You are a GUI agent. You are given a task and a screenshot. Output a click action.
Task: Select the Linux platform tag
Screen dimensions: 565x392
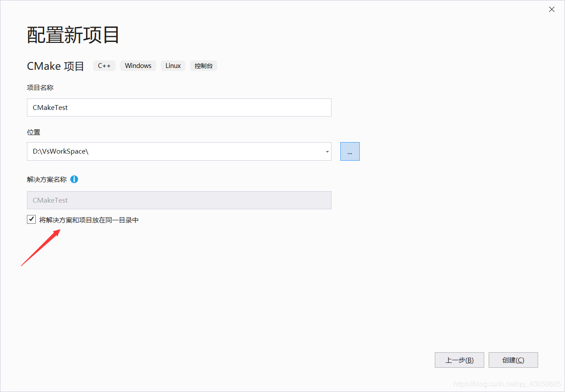(x=173, y=65)
